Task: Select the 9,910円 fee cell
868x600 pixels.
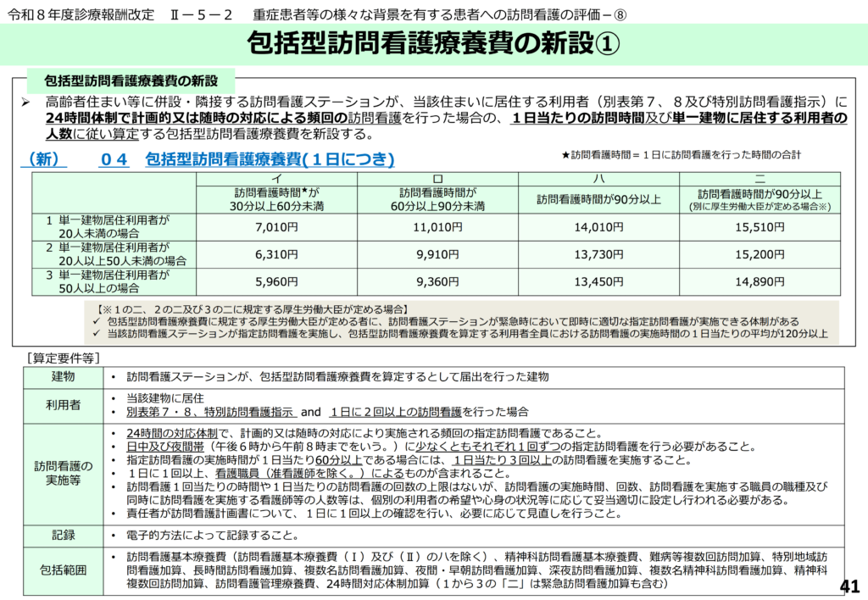Action: tap(437, 254)
